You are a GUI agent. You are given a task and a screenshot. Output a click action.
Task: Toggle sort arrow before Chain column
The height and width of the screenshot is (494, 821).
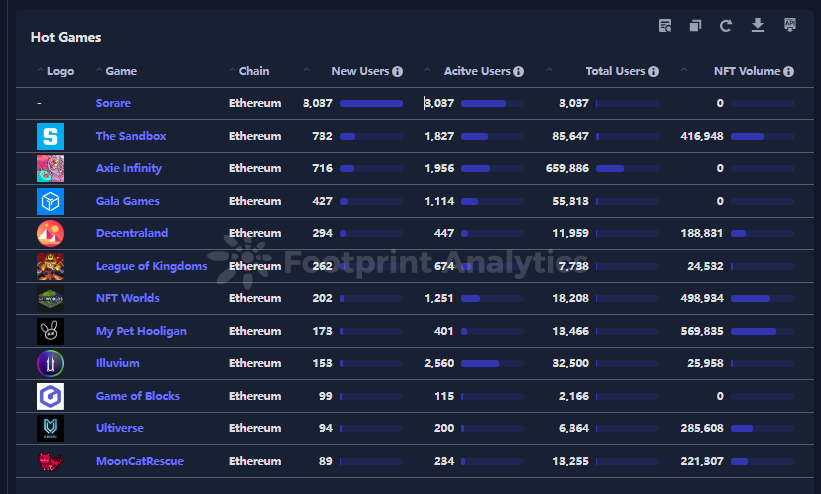click(x=232, y=71)
